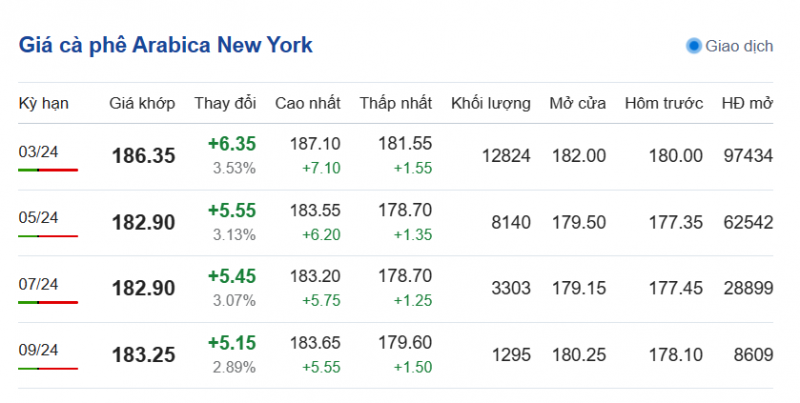Select the Giao dịch radio button
The image size is (800, 403).
point(694,46)
